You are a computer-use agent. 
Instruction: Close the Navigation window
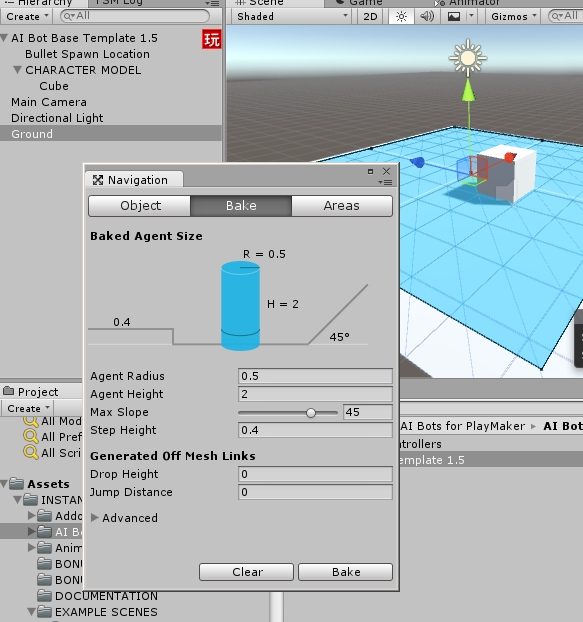pos(387,171)
